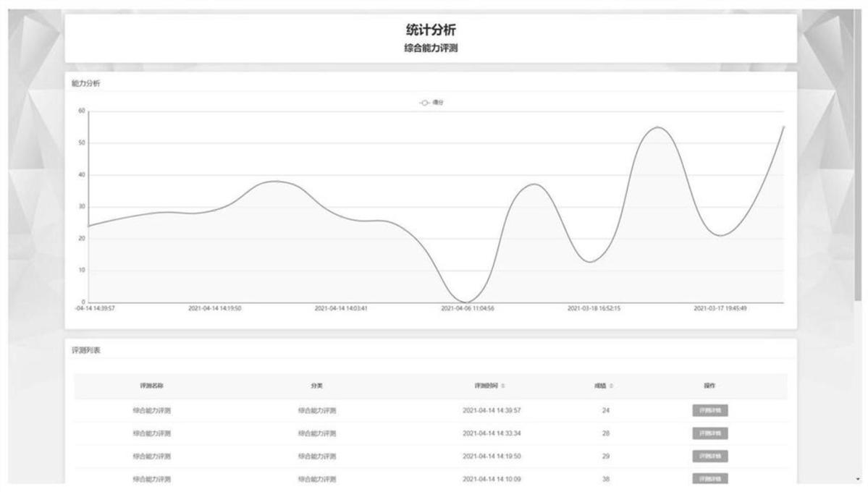Show 评测详情 for the row scored 38
Screen dimensions: 868x492
[709, 479]
